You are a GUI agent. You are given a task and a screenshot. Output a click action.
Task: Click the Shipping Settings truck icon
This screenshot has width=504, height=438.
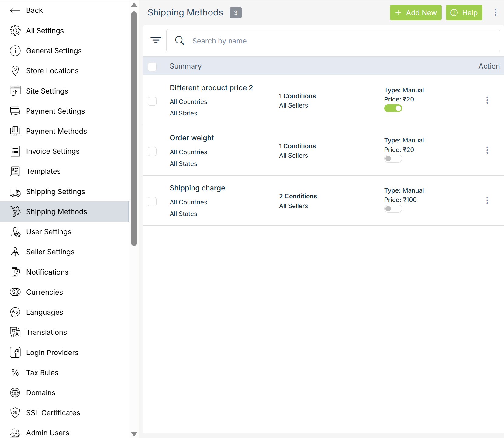[x=15, y=192]
